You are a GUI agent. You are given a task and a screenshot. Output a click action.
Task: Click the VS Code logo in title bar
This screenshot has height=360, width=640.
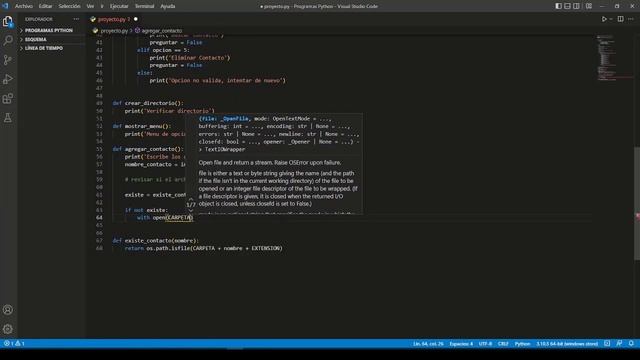(5, 6)
